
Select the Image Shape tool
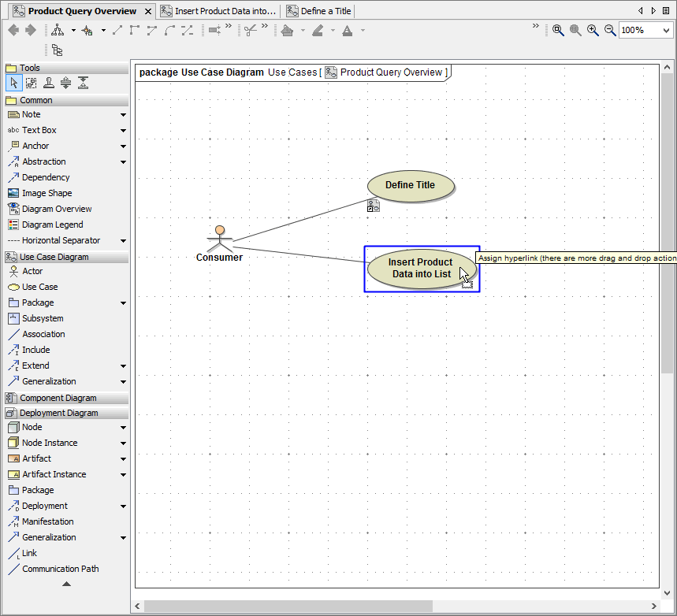tap(46, 193)
